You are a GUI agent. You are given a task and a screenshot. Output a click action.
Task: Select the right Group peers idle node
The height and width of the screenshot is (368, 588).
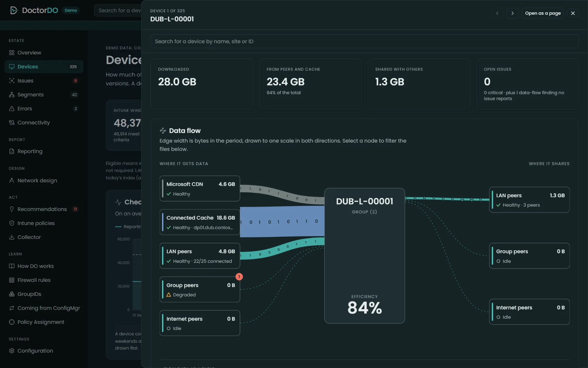[x=529, y=256]
